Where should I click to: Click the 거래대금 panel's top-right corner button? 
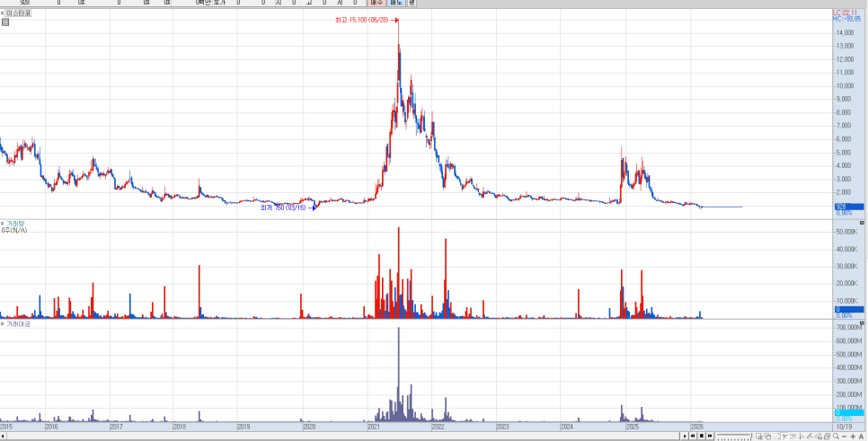pyautogui.click(x=862, y=322)
